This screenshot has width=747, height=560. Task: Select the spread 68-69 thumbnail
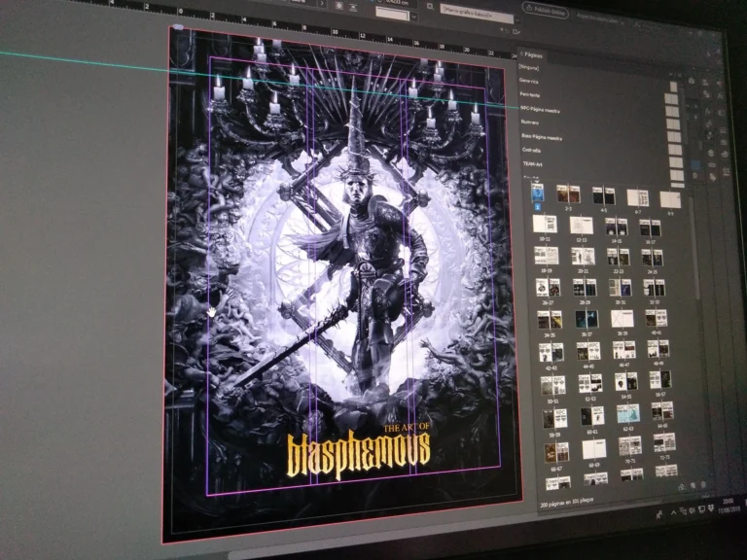(593, 449)
